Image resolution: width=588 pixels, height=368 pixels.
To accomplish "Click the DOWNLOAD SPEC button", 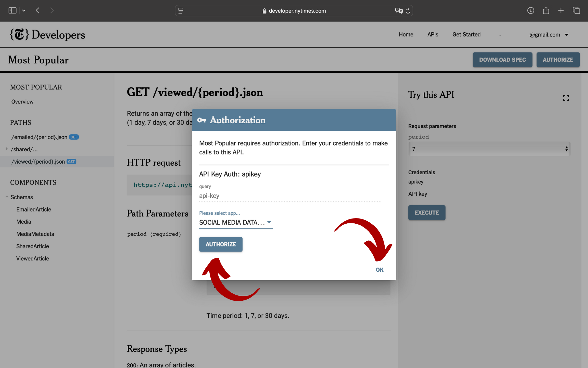I will 502,60.
